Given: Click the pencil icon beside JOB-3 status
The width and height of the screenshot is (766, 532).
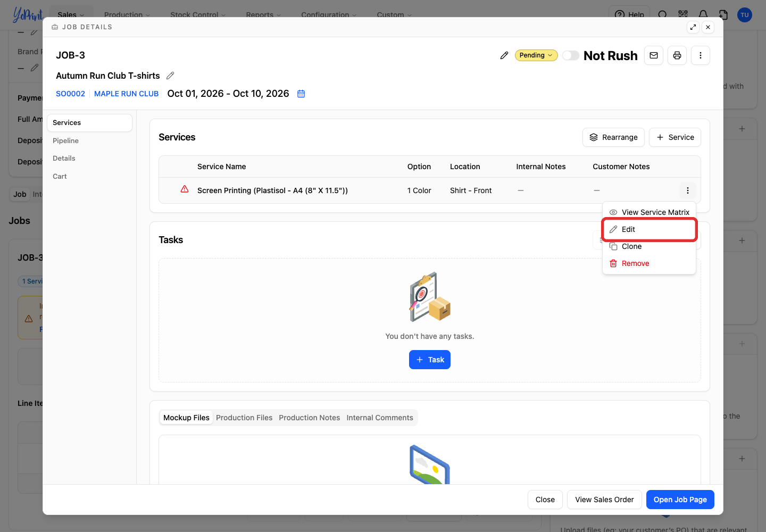Looking at the screenshot, I should [504, 55].
